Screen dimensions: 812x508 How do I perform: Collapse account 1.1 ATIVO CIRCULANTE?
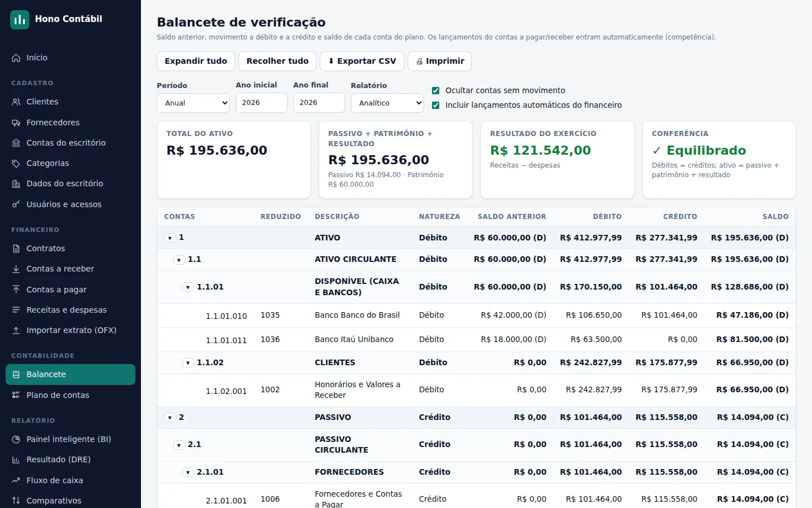pyautogui.click(x=179, y=260)
